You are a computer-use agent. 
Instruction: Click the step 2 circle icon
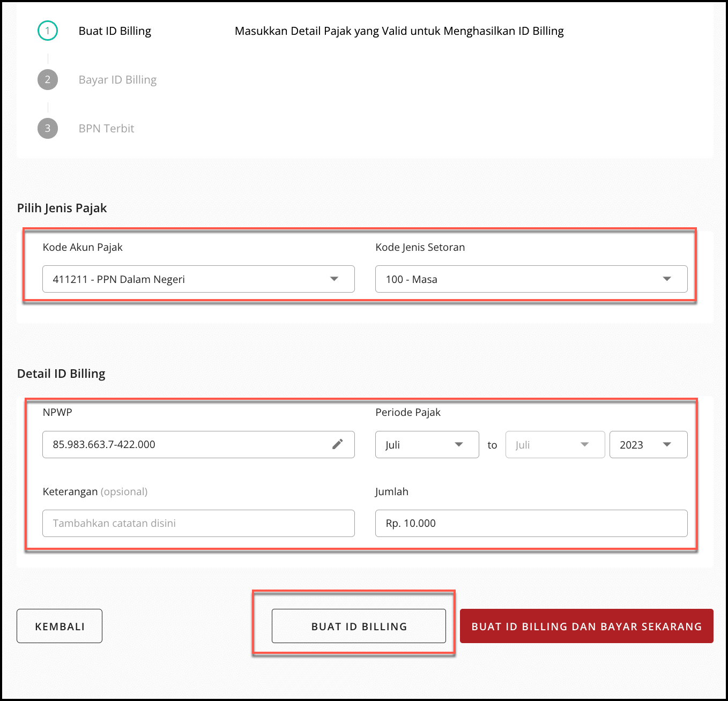click(x=48, y=79)
